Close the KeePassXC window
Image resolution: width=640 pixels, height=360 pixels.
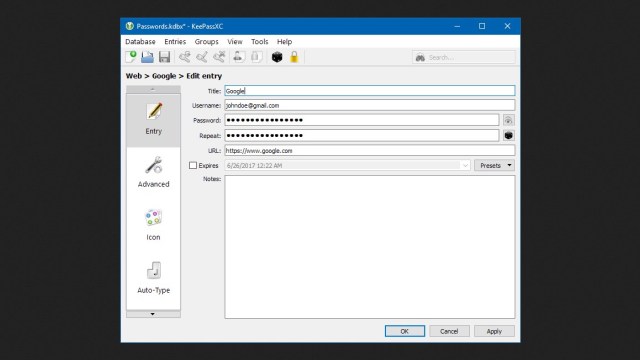click(507, 26)
